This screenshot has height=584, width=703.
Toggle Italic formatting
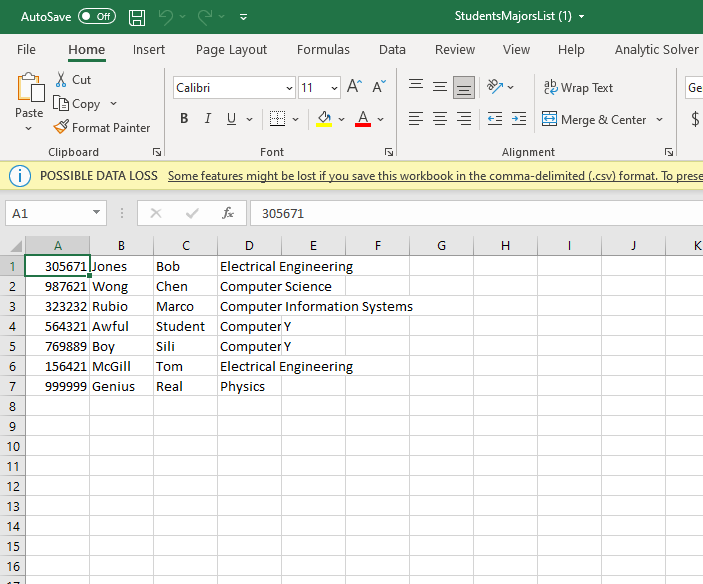[x=208, y=118]
